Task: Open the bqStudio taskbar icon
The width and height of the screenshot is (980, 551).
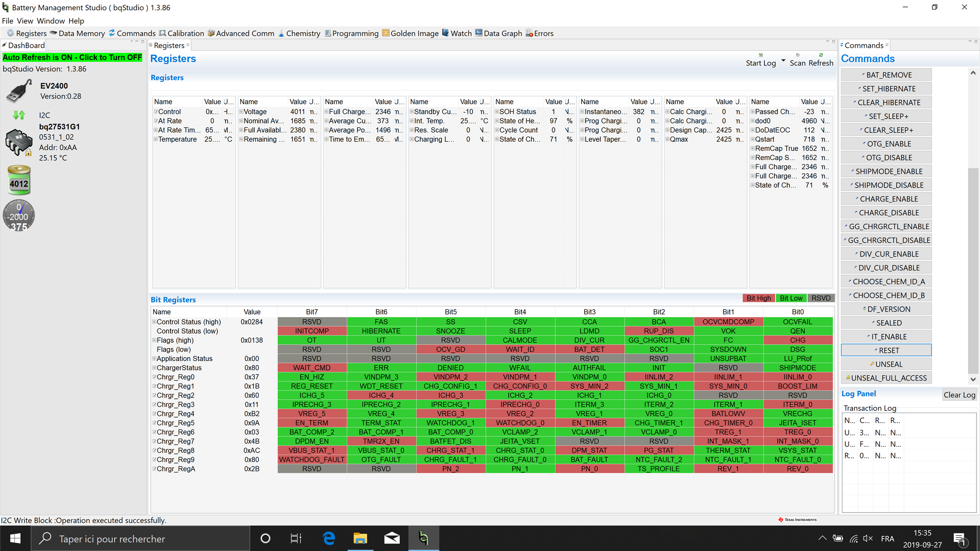Action: coord(423,539)
